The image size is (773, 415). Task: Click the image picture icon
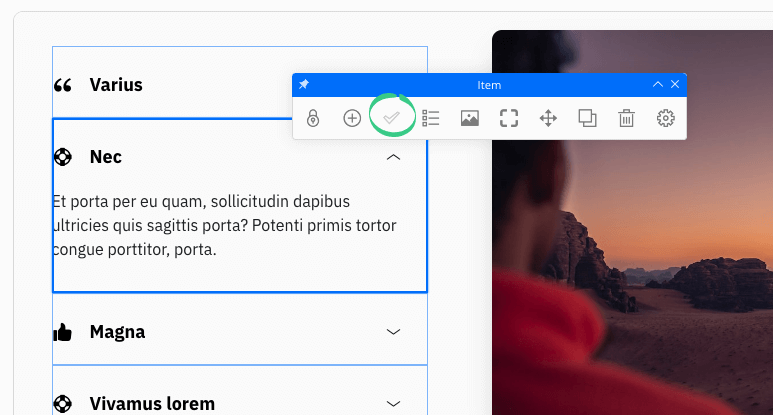[470, 118]
